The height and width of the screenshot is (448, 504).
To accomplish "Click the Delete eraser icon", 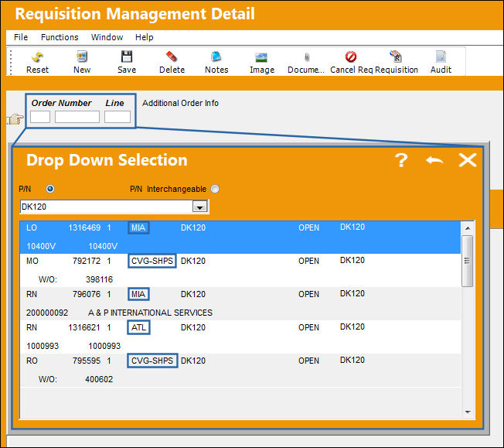I will (172, 63).
